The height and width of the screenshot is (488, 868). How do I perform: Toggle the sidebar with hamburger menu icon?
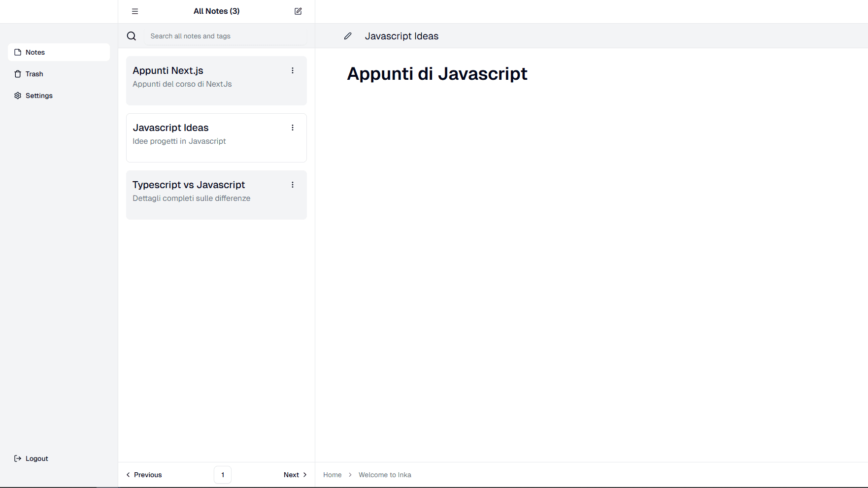134,11
